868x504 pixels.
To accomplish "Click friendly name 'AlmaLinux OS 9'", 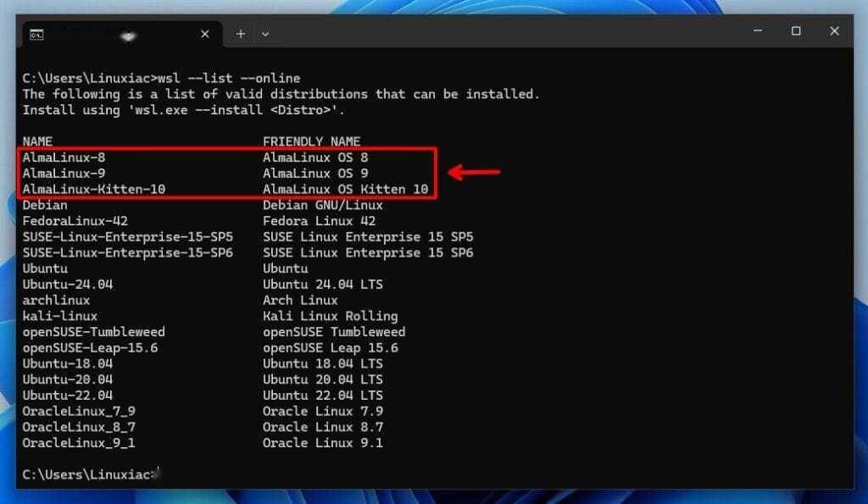I will click(315, 173).
